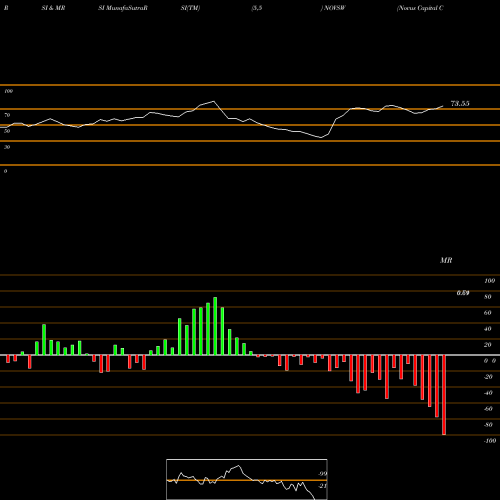The image size is (500, 500).
Task: Open the mini overview chart thumbnail
Action: click(x=247, y=479)
